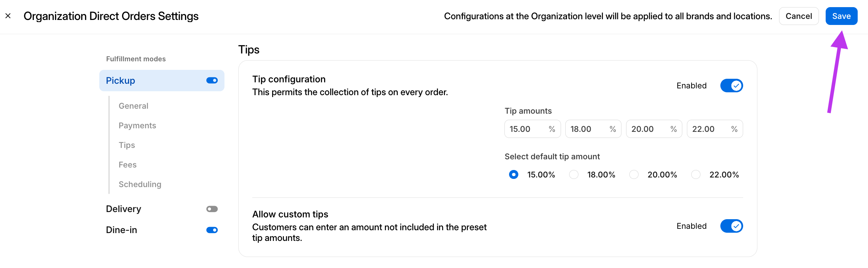Disable Allow custom tips
The width and height of the screenshot is (868, 268).
731,226
